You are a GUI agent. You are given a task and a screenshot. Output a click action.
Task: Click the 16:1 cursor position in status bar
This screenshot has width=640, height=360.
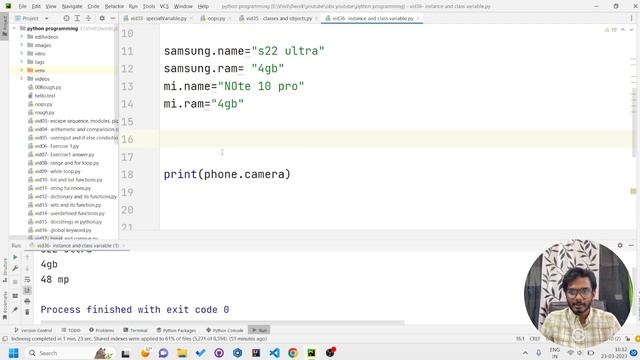click(520, 339)
